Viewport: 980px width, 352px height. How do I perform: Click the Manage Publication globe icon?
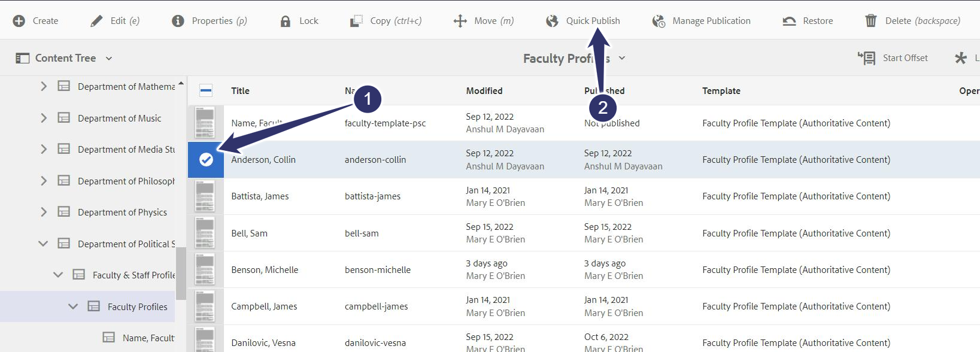point(659,21)
